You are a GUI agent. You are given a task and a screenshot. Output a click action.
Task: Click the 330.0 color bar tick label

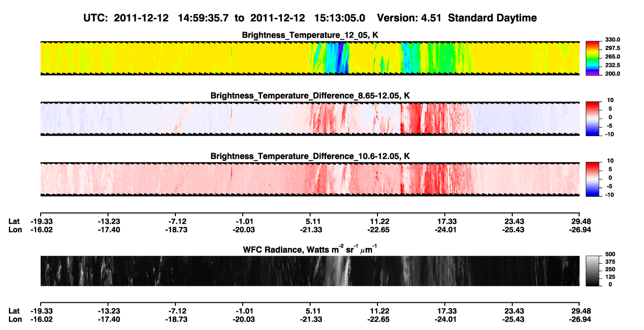(x=612, y=40)
